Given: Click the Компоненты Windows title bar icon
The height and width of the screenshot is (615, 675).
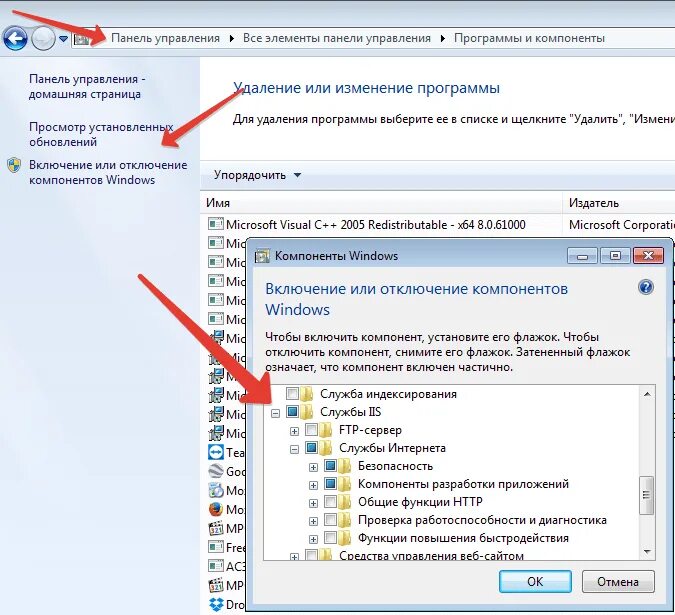Looking at the screenshot, I should click(262, 256).
